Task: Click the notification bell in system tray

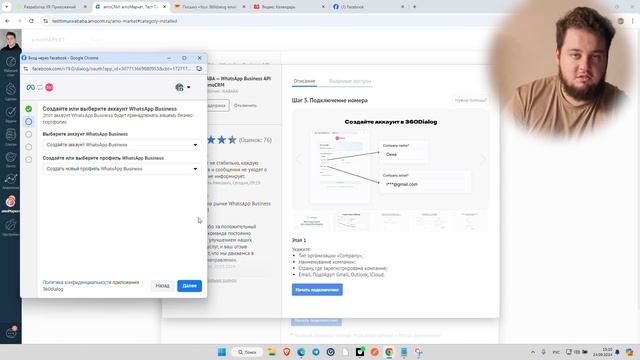Action: coord(618,352)
